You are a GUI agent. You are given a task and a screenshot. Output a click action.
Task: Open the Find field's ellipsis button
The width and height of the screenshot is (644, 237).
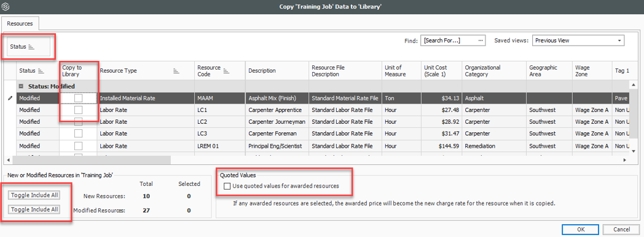[x=481, y=41]
